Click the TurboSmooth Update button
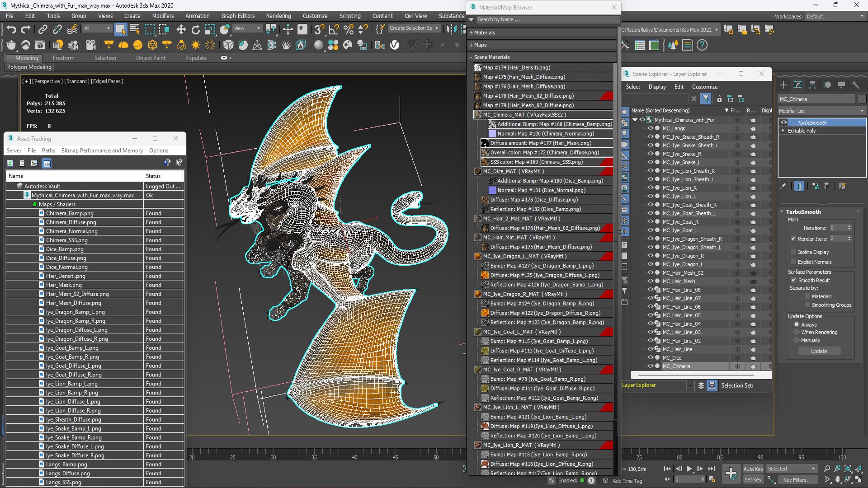This screenshot has height=488, width=868. pyautogui.click(x=819, y=351)
